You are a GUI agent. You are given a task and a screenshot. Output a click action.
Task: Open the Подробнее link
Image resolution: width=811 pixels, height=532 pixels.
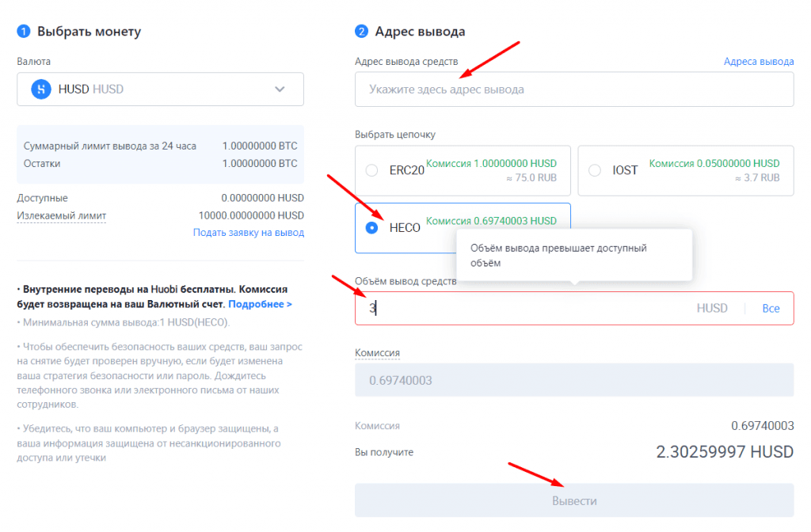[x=260, y=304]
